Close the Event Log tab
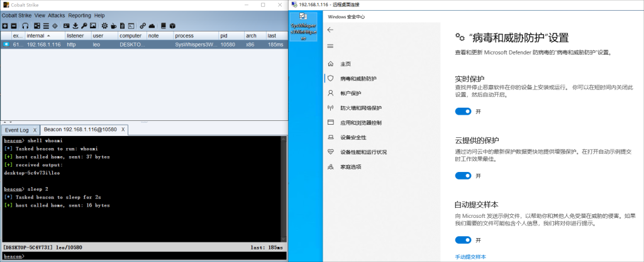Image resolution: width=644 pixels, height=262 pixels. (35, 130)
